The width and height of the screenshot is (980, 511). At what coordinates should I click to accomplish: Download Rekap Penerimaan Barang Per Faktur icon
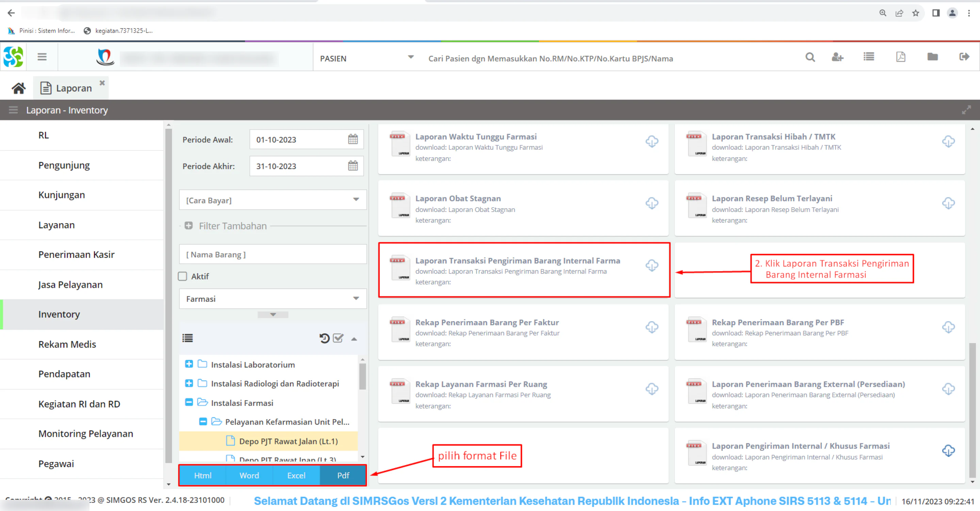pyautogui.click(x=652, y=327)
